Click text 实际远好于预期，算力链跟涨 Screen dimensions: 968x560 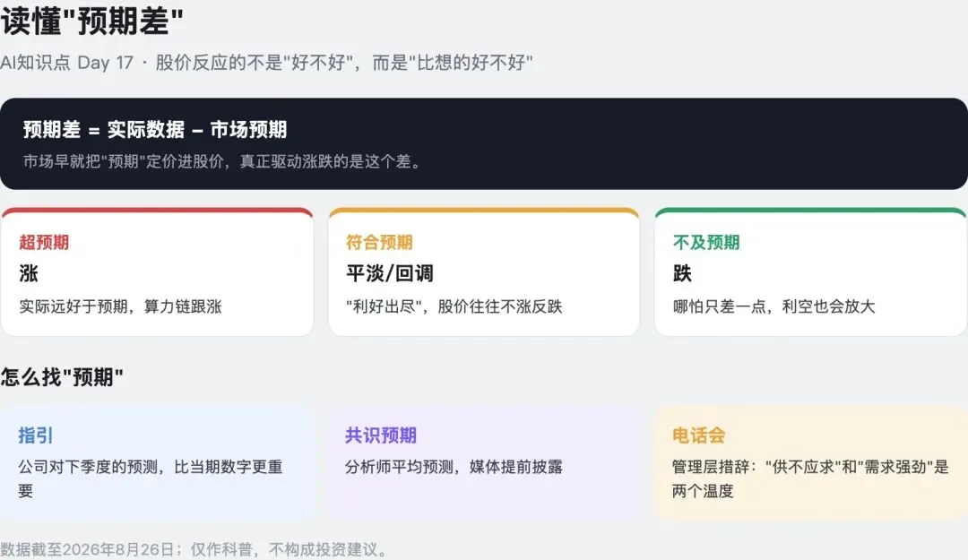pyautogui.click(x=120, y=306)
